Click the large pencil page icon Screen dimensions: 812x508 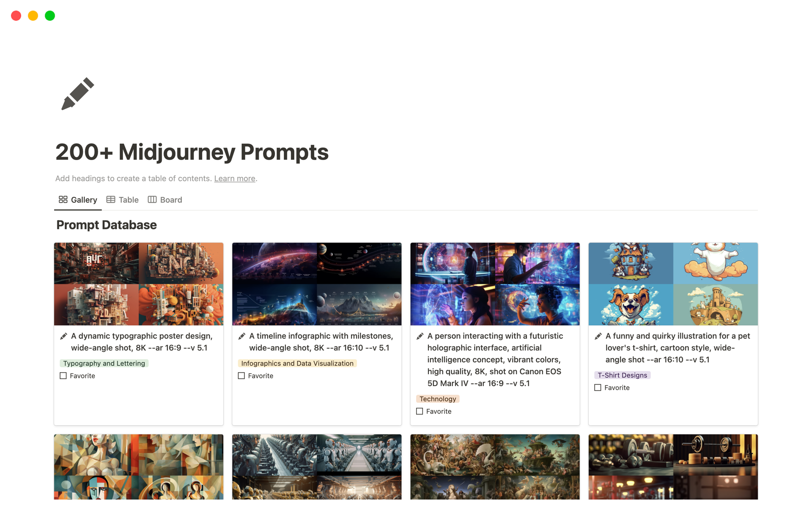pyautogui.click(x=77, y=94)
